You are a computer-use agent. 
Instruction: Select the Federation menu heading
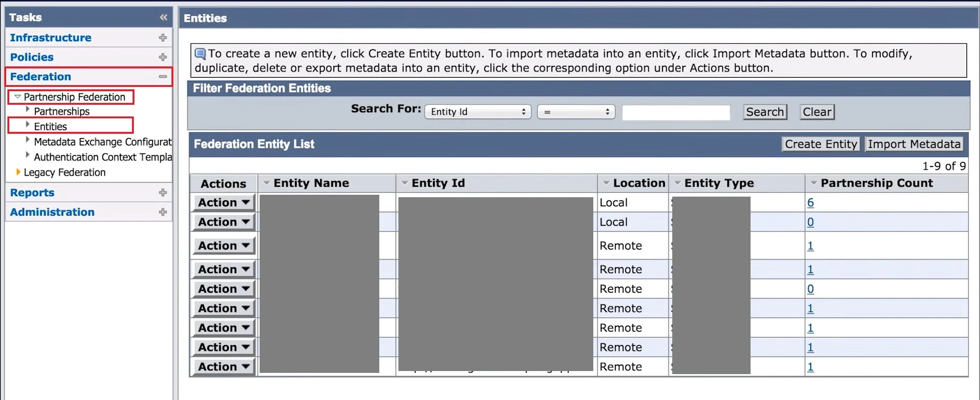tap(41, 76)
